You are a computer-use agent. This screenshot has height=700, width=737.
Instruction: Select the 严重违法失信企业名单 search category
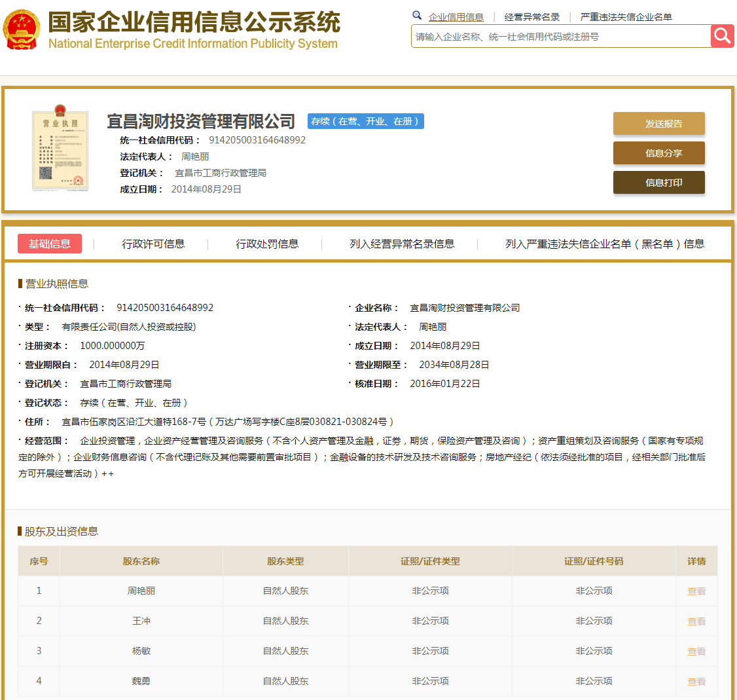tap(626, 17)
